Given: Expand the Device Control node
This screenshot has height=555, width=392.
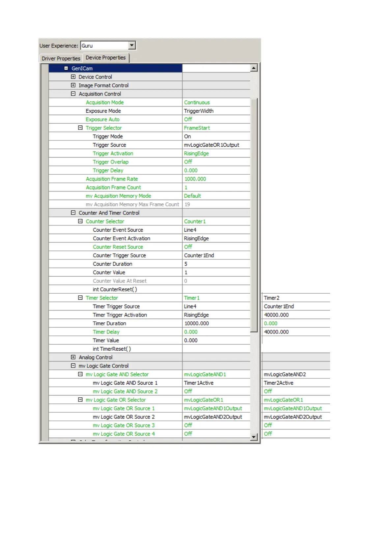Looking at the screenshot, I should 73,77.
